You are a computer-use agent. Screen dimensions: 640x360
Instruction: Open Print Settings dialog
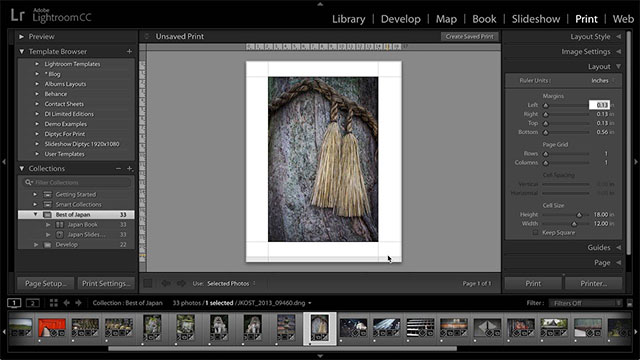click(107, 283)
